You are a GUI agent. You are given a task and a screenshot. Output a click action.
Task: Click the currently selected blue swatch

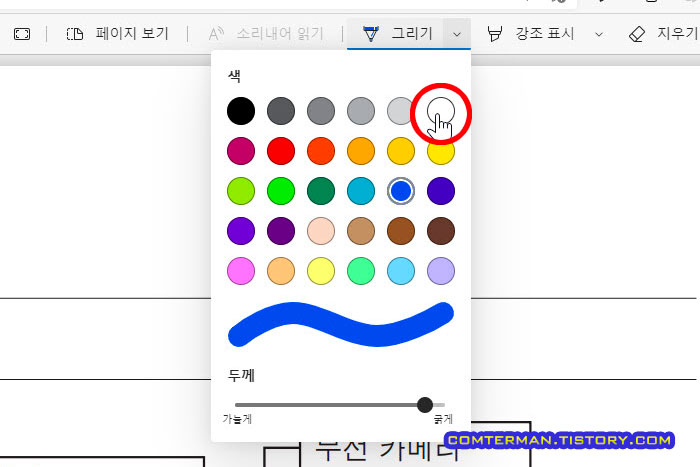pos(401,191)
